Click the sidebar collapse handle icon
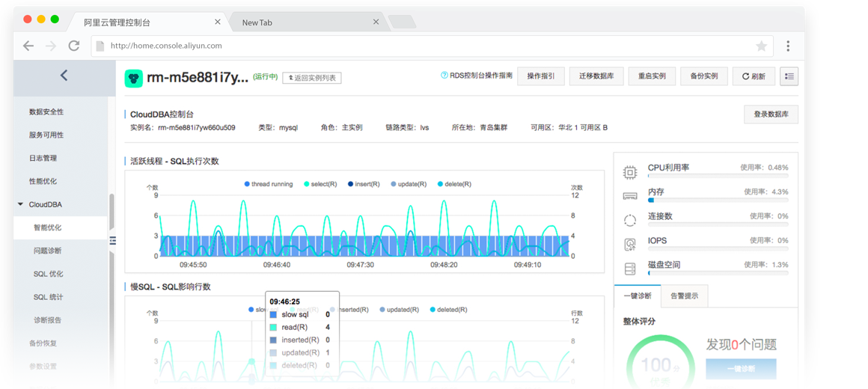The height and width of the screenshot is (389, 868). [113, 240]
